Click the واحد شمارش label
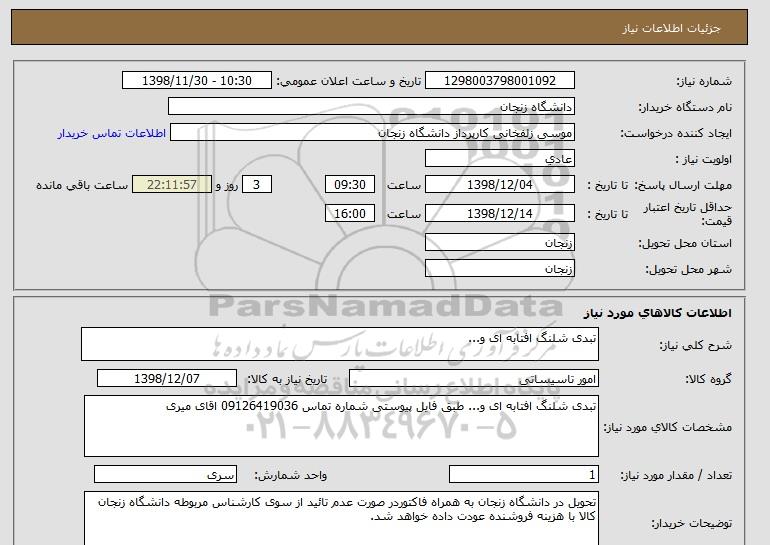 click(291, 475)
